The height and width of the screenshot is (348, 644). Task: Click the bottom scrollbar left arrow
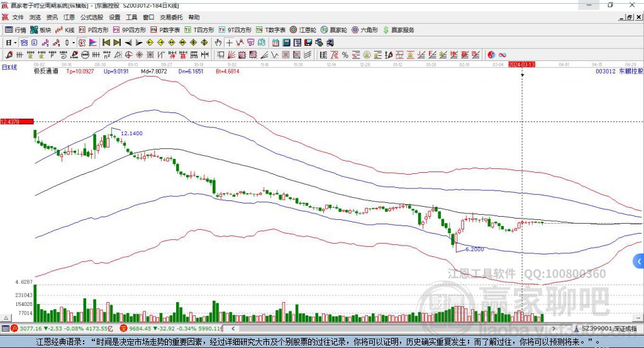point(233,329)
